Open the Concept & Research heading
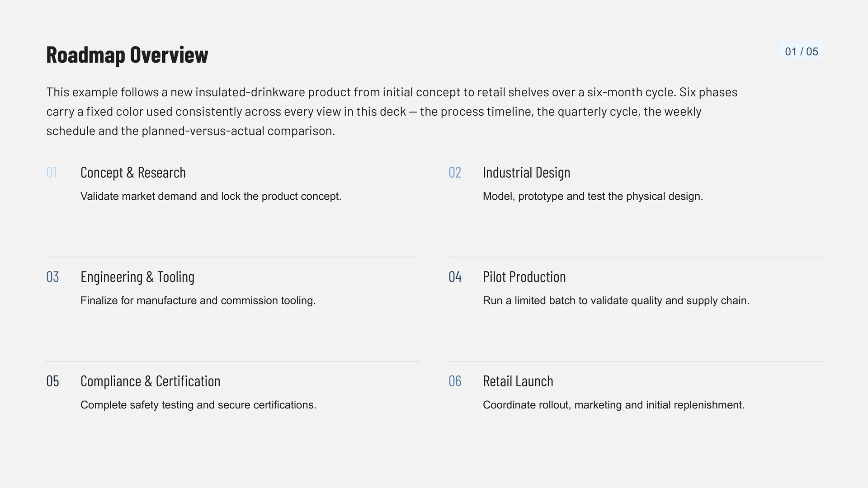Screen dimensions: 868x488 133,172
